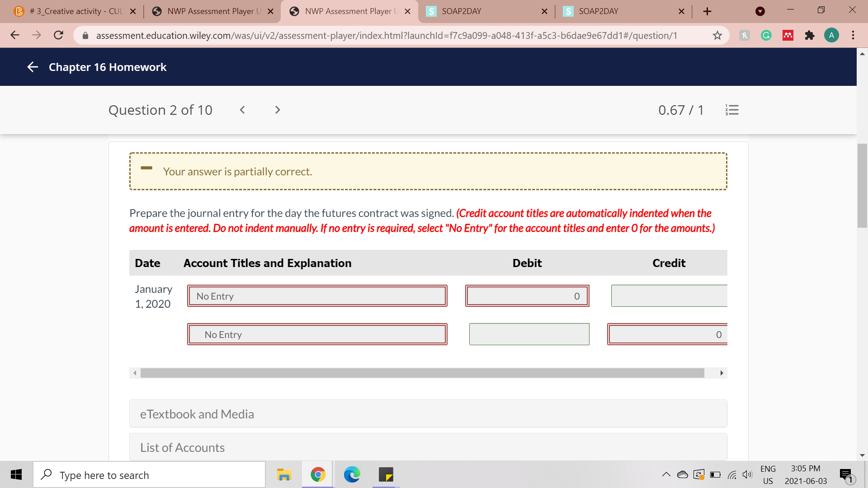Open Microsoft Edge from taskbar
This screenshot has width=868, height=488.
click(x=352, y=475)
